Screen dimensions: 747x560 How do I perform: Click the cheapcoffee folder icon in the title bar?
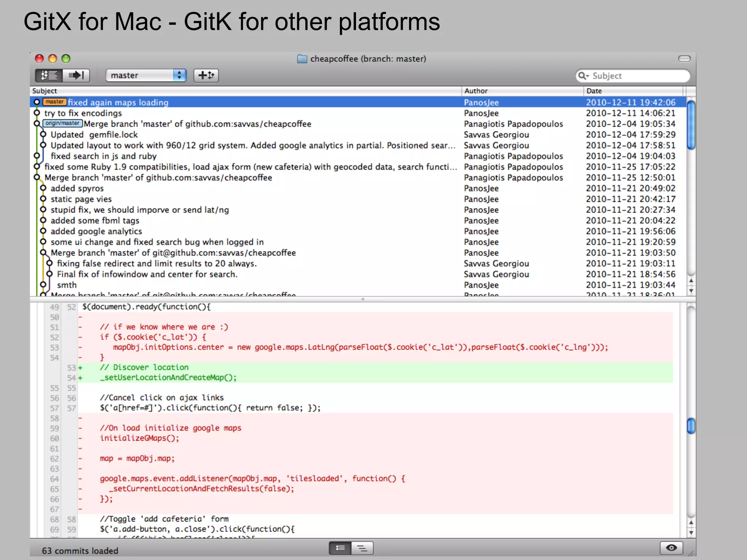(302, 59)
